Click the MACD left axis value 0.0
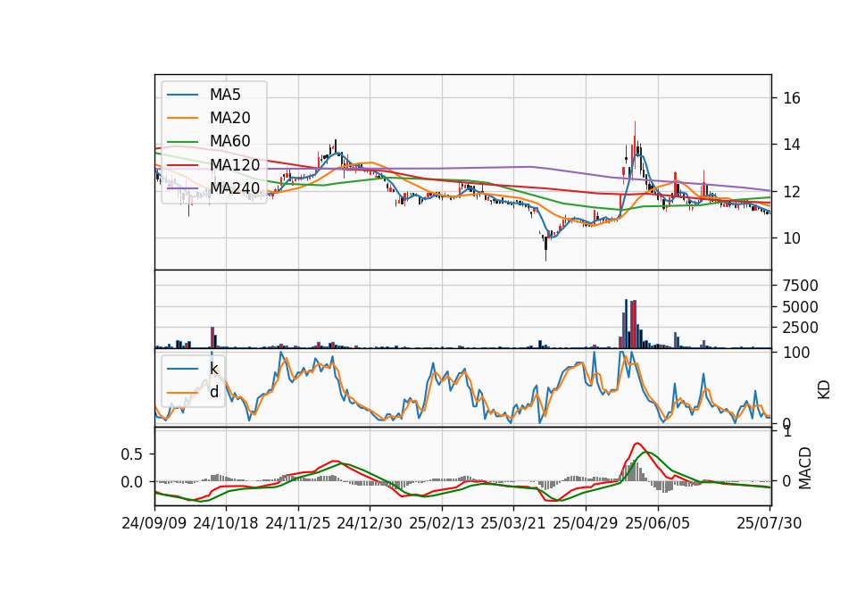 click(x=131, y=482)
